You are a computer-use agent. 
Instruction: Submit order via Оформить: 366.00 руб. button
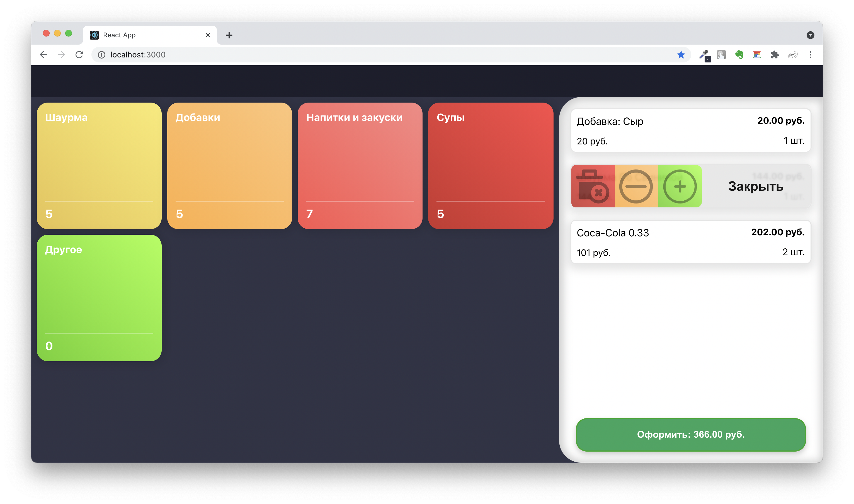tap(691, 434)
